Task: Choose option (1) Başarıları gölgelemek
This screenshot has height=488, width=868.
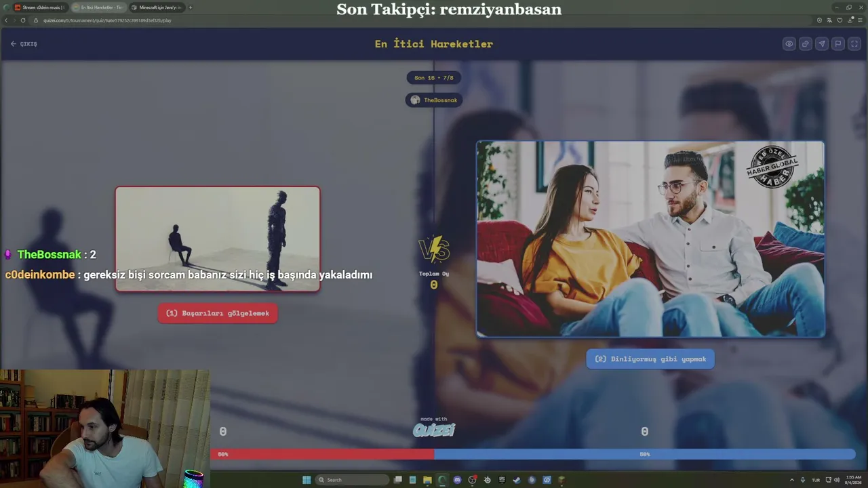Action: tap(218, 313)
